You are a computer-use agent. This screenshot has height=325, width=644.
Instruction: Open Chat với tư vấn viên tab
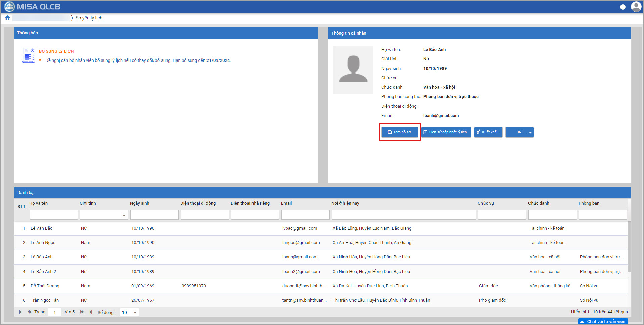coord(603,321)
